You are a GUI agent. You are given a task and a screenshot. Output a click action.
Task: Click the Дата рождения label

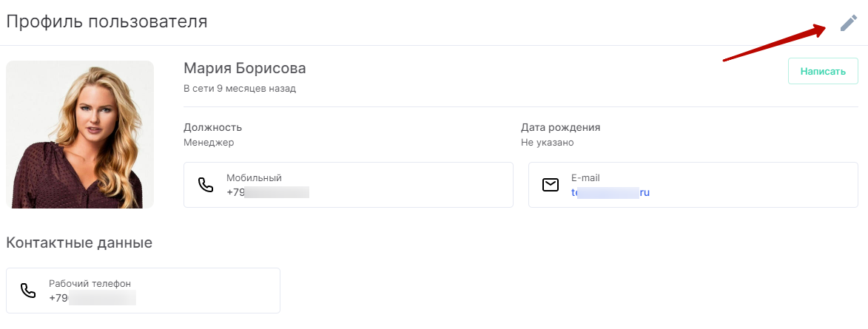560,128
